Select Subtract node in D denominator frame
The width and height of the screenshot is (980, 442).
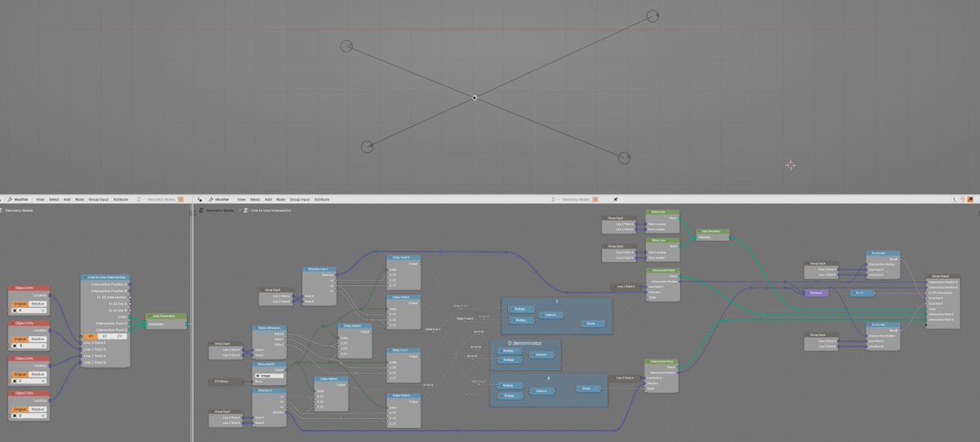pos(541,355)
